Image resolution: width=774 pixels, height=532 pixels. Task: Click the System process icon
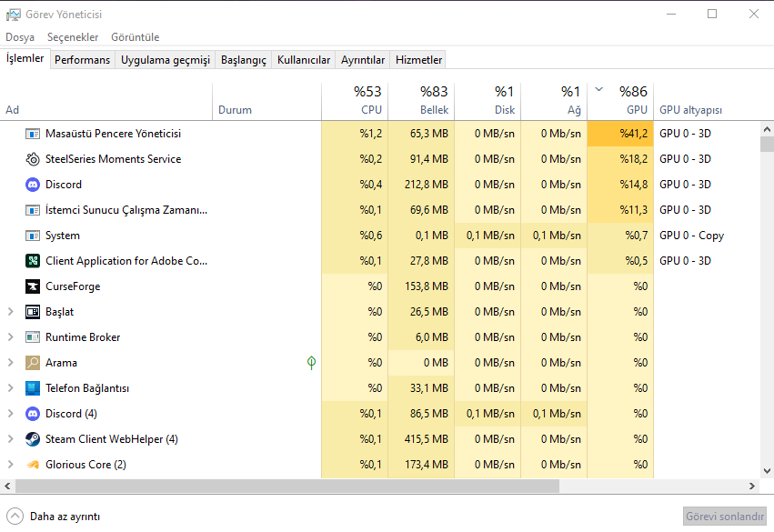pyautogui.click(x=33, y=236)
